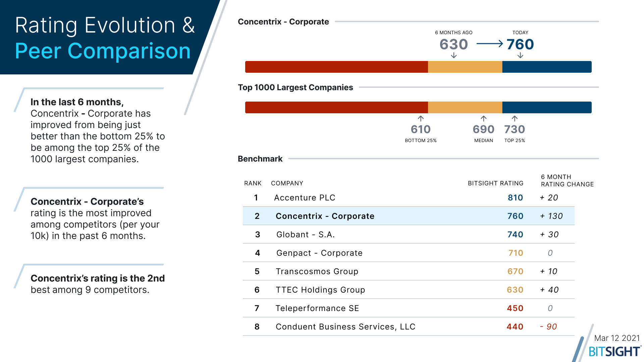Click today's 760 rating value
The height and width of the screenshot is (362, 644).
click(x=520, y=44)
